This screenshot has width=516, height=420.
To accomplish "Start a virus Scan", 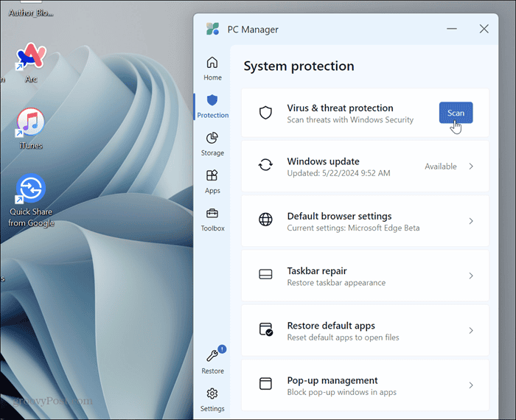I will click(x=456, y=113).
